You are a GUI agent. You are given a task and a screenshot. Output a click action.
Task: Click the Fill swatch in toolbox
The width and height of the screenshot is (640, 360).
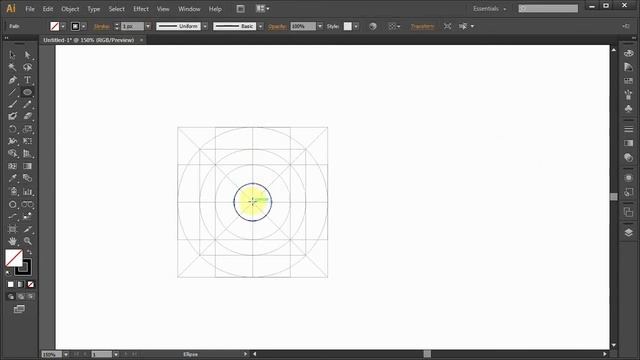(14, 258)
